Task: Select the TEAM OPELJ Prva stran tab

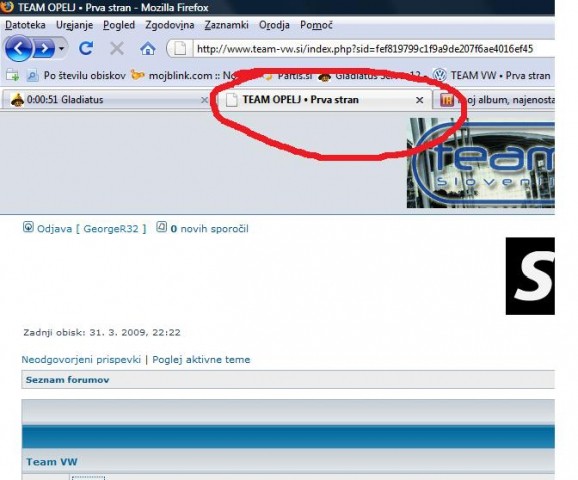Action: (x=324, y=100)
